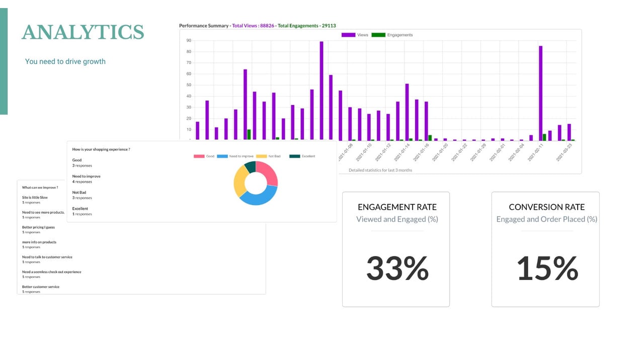
Task: Click the yellow Not Bad legend swatch
Action: (262, 156)
